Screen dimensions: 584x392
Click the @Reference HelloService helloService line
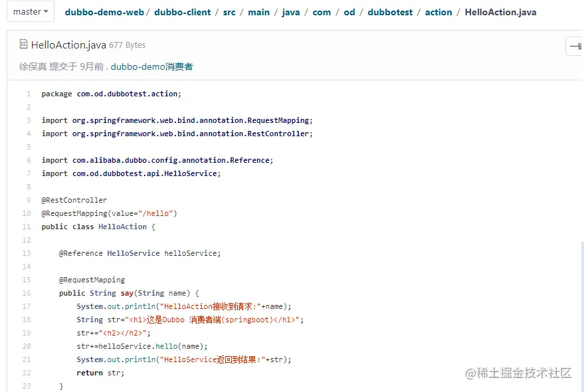click(140, 253)
